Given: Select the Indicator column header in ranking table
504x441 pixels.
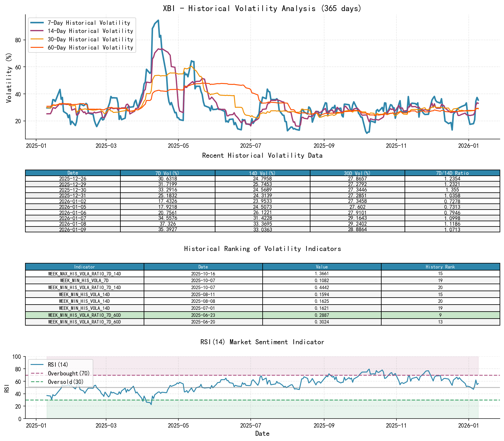Looking at the screenshot, I should tap(84, 267).
